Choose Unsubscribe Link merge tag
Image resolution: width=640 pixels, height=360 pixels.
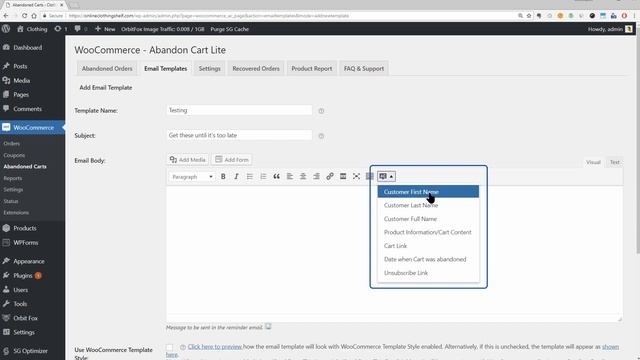(428, 273)
